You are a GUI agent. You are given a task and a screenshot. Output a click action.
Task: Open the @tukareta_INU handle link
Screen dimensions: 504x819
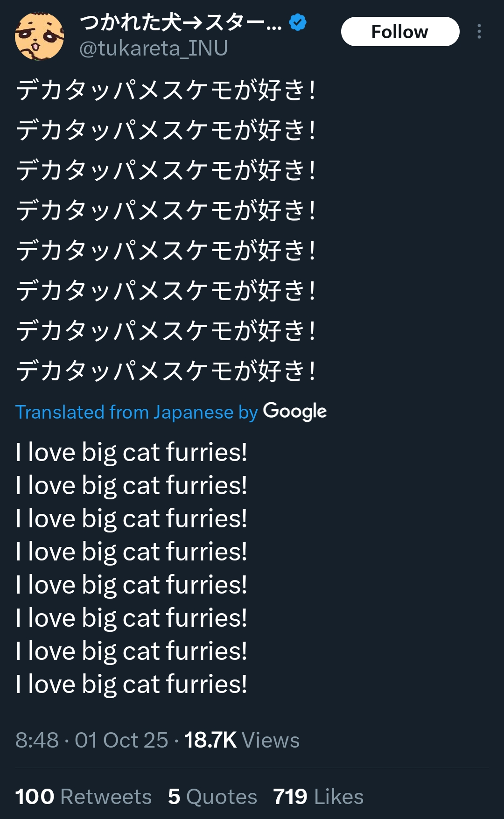[154, 49]
